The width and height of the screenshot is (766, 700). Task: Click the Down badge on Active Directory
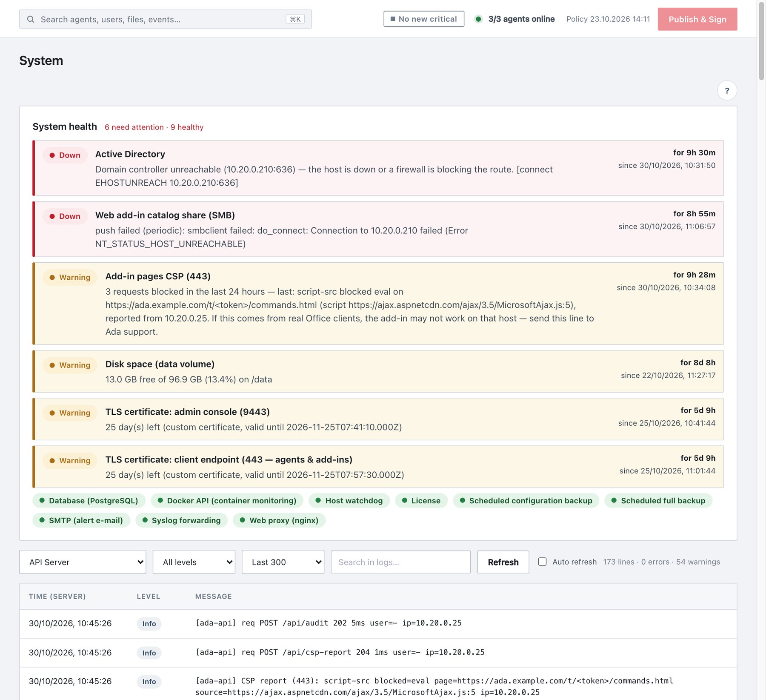pyautogui.click(x=65, y=155)
